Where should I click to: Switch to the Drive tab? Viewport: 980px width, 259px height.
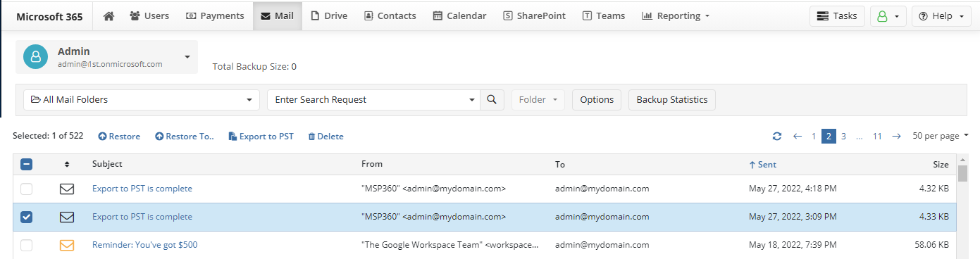[x=329, y=15]
